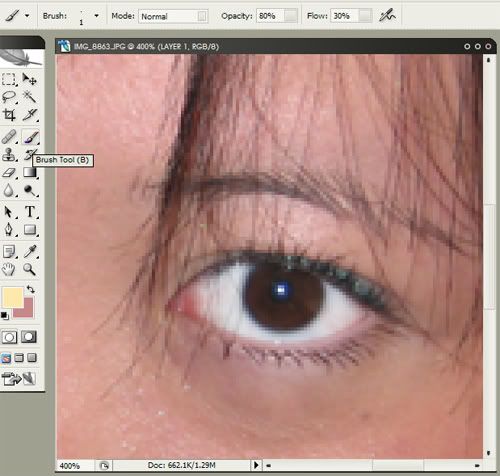Select the Crop tool

click(9, 115)
